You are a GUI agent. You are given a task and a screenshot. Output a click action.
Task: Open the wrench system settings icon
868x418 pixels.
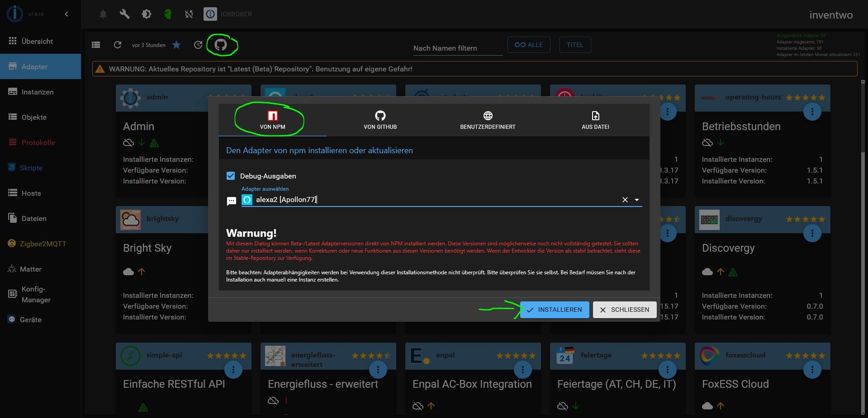click(124, 14)
